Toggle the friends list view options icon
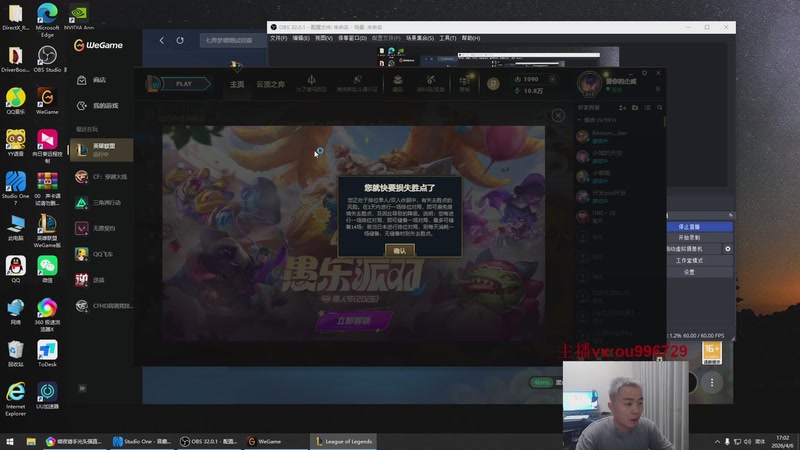Screen dimensions: 800x450 (647, 108)
